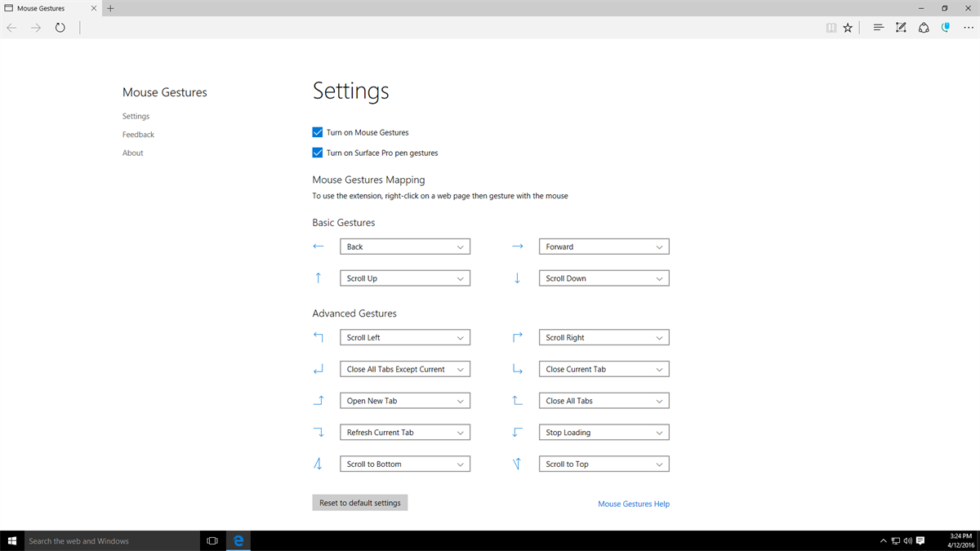
Task: Open Task View on the taskbar
Action: click(212, 540)
